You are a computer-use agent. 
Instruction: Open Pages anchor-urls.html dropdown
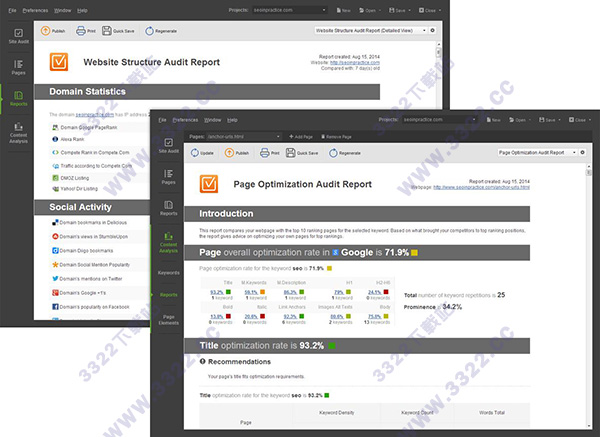243,136
